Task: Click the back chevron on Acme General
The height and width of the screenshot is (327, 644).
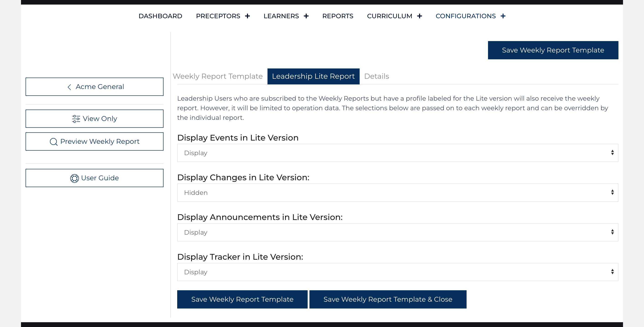Action: coord(69,87)
